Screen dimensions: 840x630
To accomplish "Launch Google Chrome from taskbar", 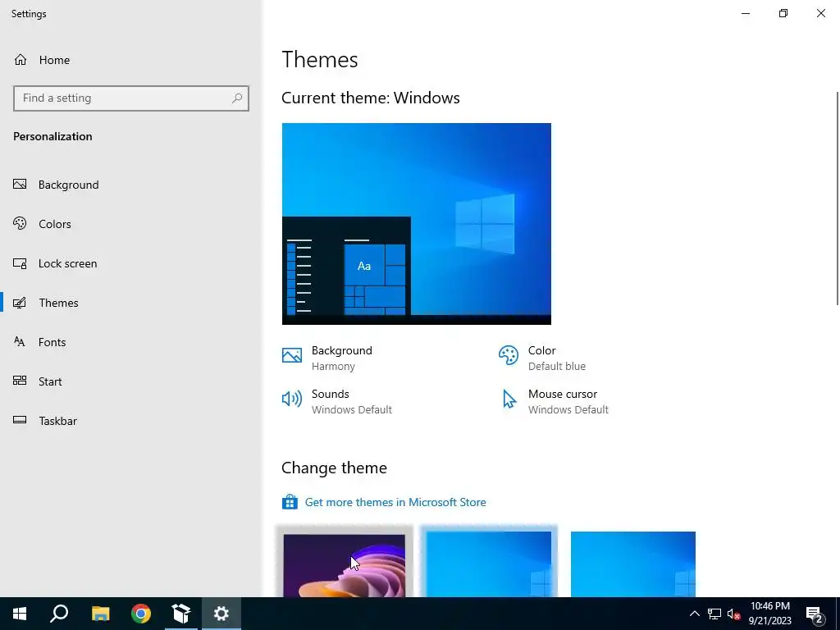I will [141, 614].
